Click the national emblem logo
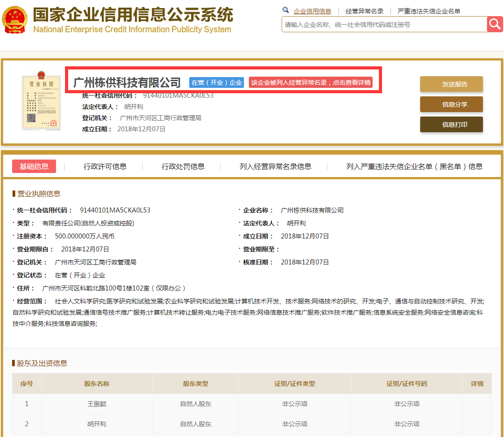Image resolution: width=504 pixels, height=437 pixels. pos(14,20)
